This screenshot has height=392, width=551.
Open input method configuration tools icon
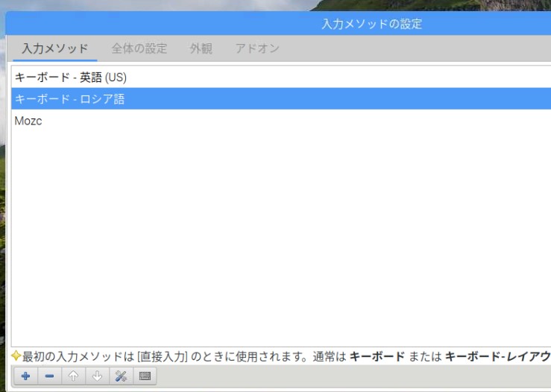pos(120,376)
